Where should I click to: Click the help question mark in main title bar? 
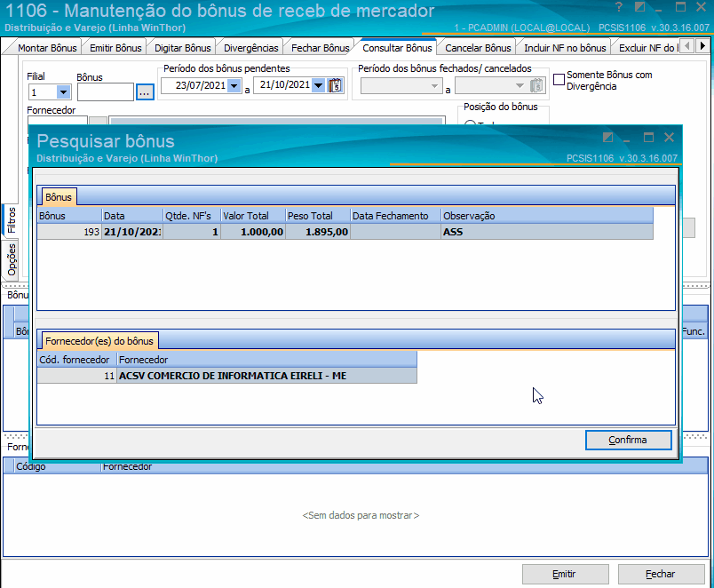(x=618, y=7)
